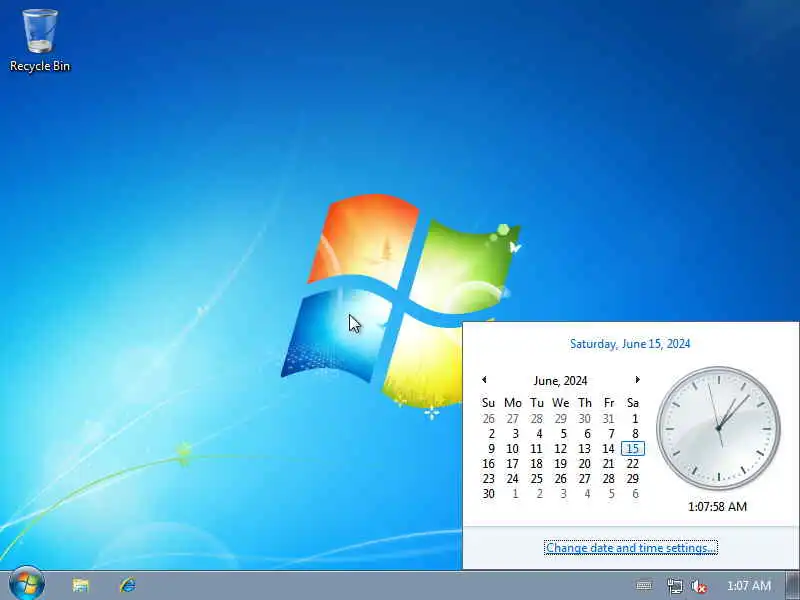
Task: Select greyed July 3 in the calendar
Action: (563, 493)
